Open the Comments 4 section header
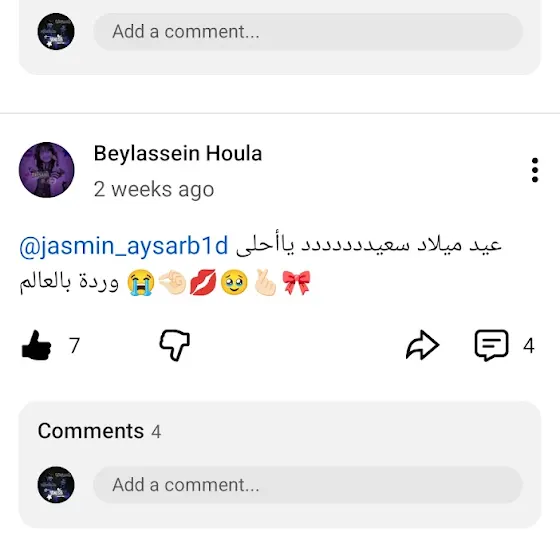560x560 pixels. tap(99, 431)
